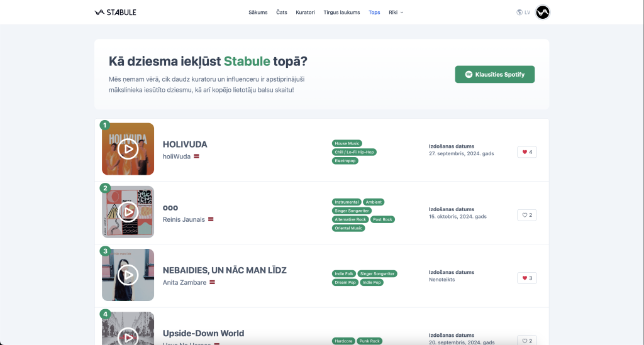
Task: Toggle like on Upside-Down World
Action: [x=526, y=340]
